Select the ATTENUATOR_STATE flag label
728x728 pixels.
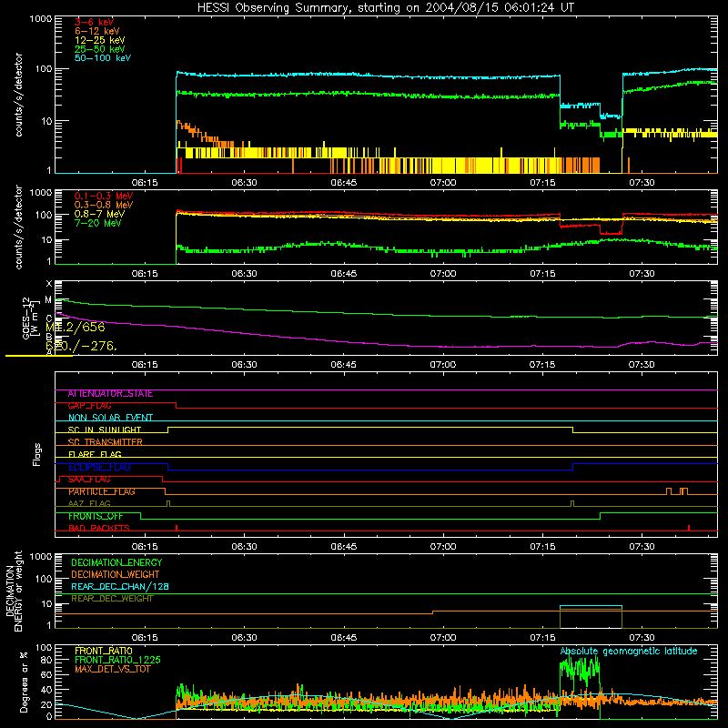click(110, 394)
